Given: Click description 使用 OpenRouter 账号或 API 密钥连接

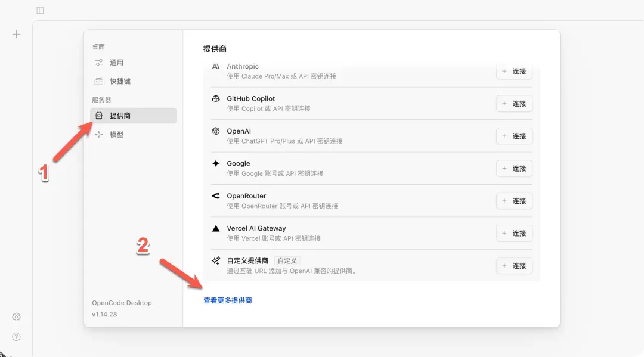Looking at the screenshot, I should click(x=283, y=206).
